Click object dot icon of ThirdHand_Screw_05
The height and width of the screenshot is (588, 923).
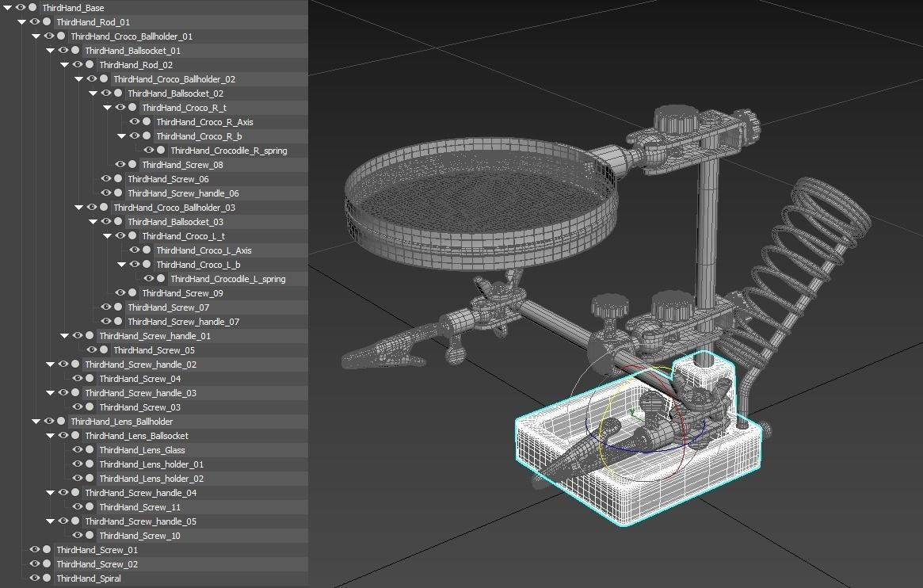pyautogui.click(x=104, y=349)
